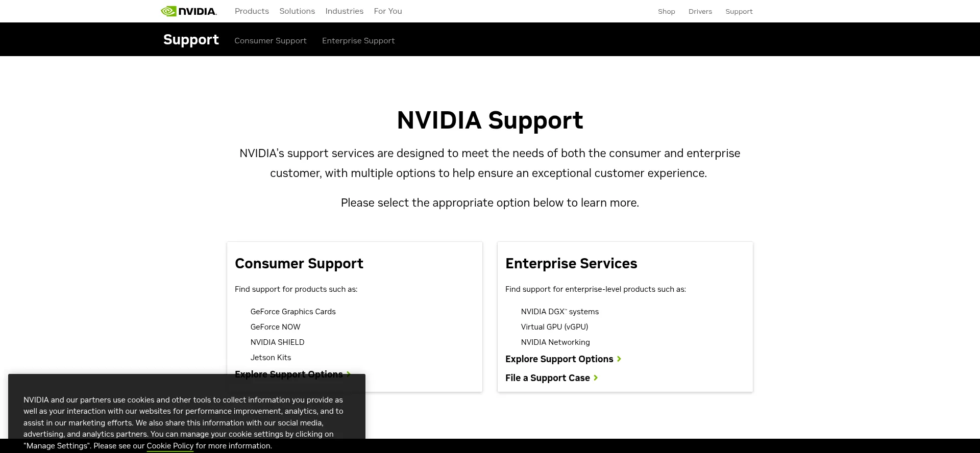Click NVIDIA DGX systems list item

[x=560, y=312]
